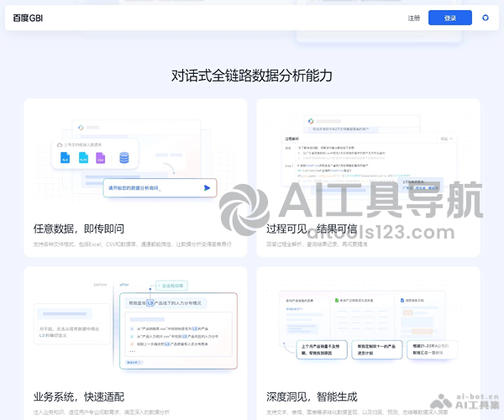Click the 业务系统，快速适配 card title
504x420 pixels.
point(79,396)
